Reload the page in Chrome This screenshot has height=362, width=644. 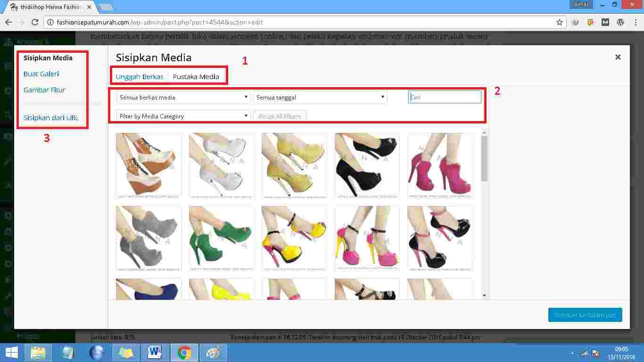(x=34, y=22)
